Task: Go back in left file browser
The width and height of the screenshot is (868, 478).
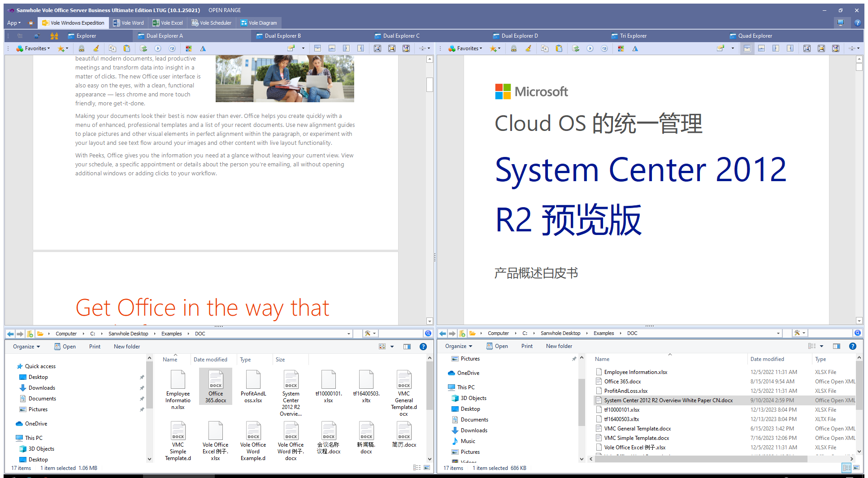Action: point(10,334)
